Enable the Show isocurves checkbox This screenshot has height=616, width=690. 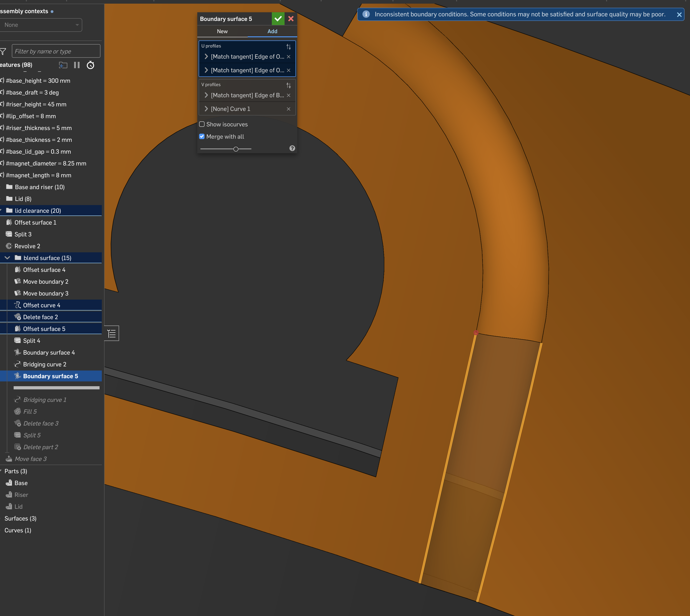coord(202,124)
